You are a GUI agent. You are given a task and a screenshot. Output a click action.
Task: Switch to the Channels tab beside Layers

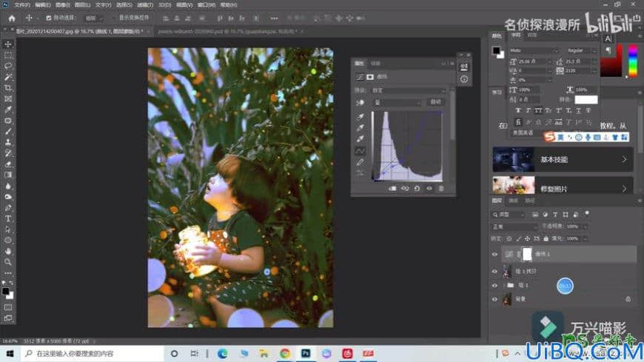click(514, 201)
